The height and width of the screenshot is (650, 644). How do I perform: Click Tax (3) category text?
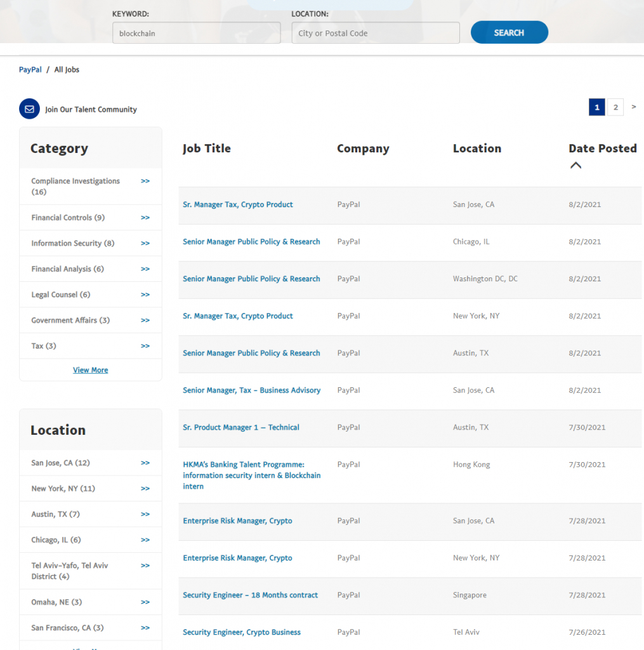[x=44, y=346]
